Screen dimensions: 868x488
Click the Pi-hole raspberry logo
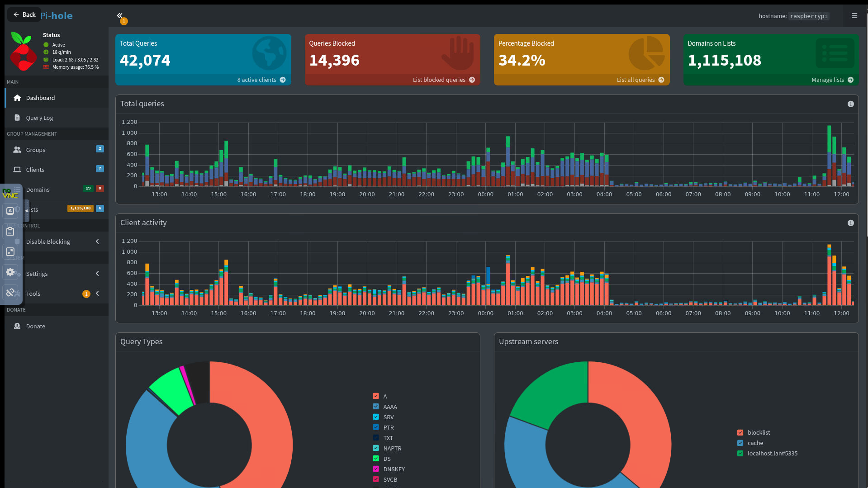point(23,51)
